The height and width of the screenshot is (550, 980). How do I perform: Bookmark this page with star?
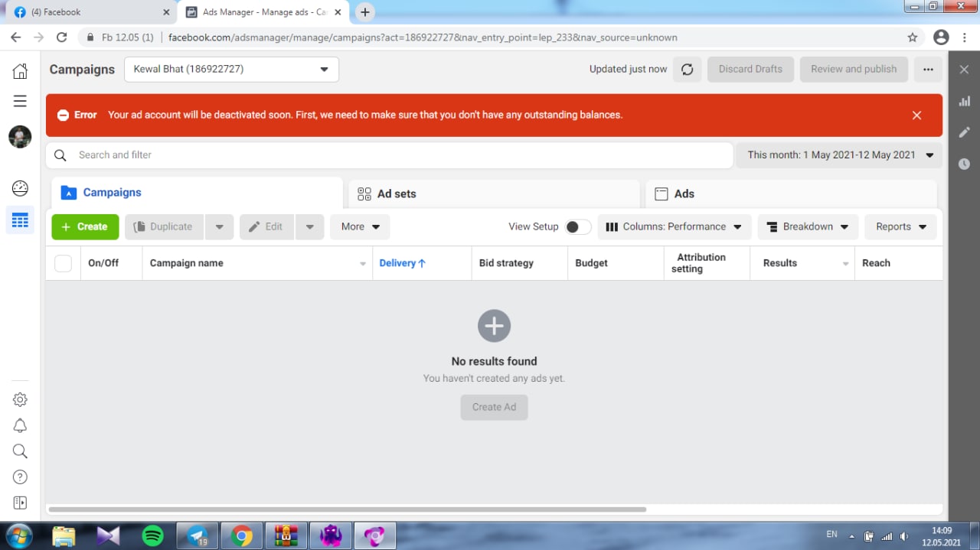pos(912,37)
